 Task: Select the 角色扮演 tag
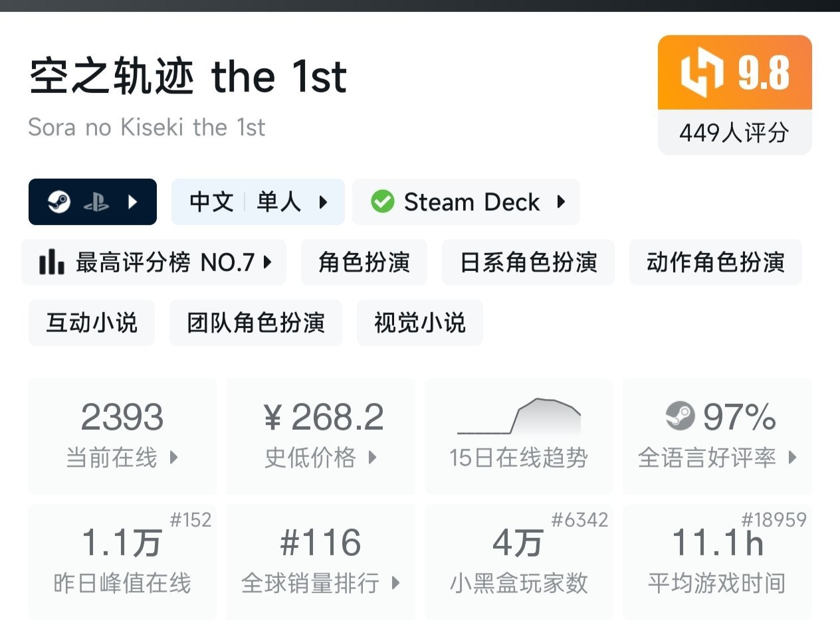tap(364, 263)
